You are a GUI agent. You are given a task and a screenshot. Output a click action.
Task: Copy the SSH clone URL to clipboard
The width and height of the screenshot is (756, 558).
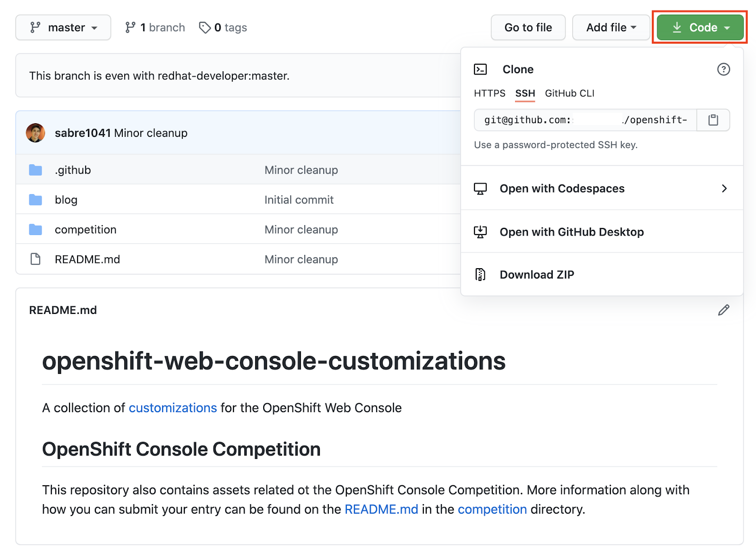click(713, 120)
